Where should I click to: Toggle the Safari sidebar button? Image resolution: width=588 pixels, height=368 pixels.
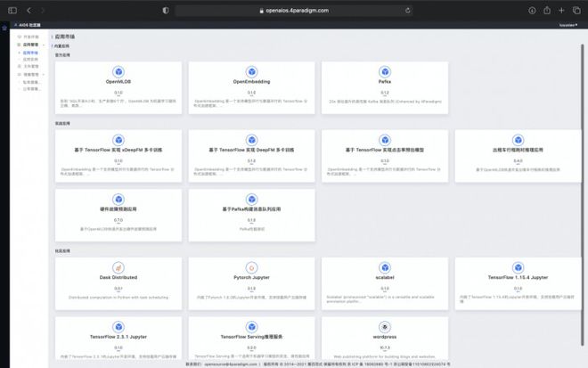12,11
